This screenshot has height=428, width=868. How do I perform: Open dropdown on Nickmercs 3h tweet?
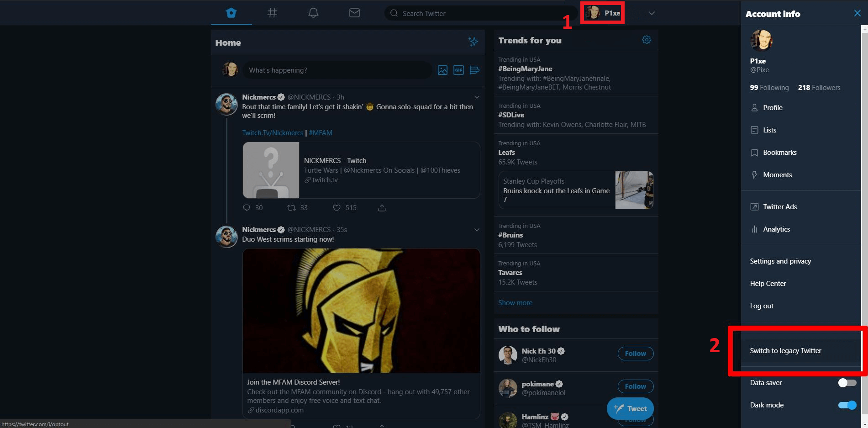point(477,97)
